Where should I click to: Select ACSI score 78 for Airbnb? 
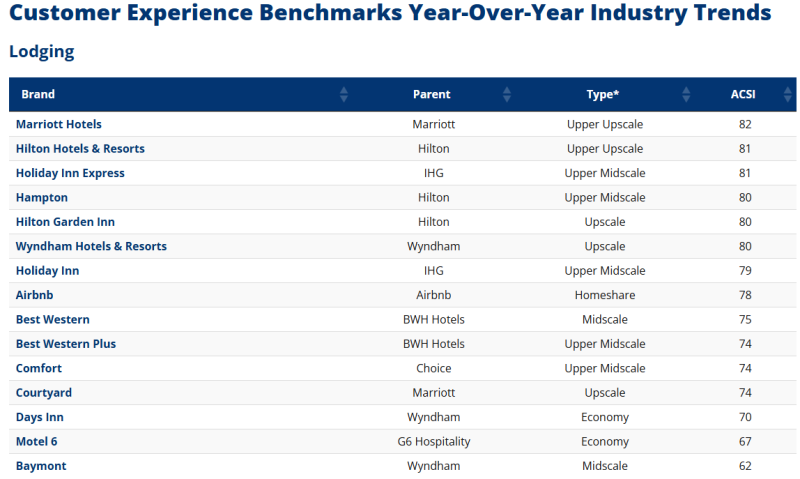(x=745, y=295)
